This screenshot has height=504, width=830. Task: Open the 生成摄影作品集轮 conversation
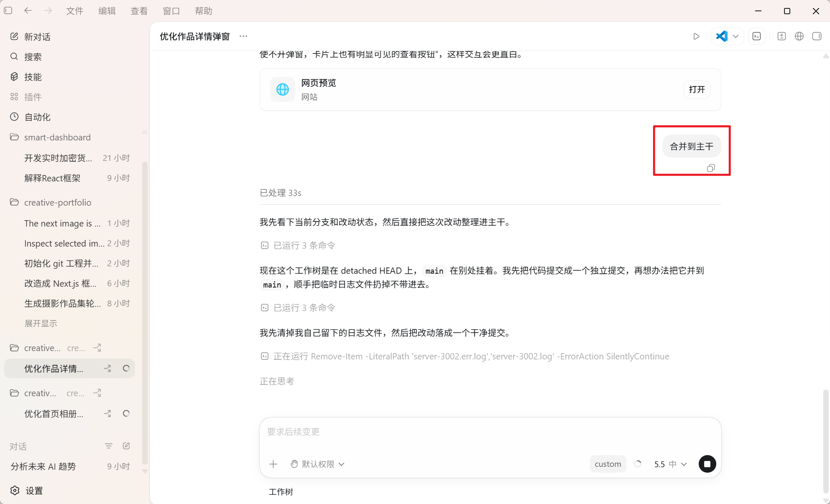click(70, 303)
